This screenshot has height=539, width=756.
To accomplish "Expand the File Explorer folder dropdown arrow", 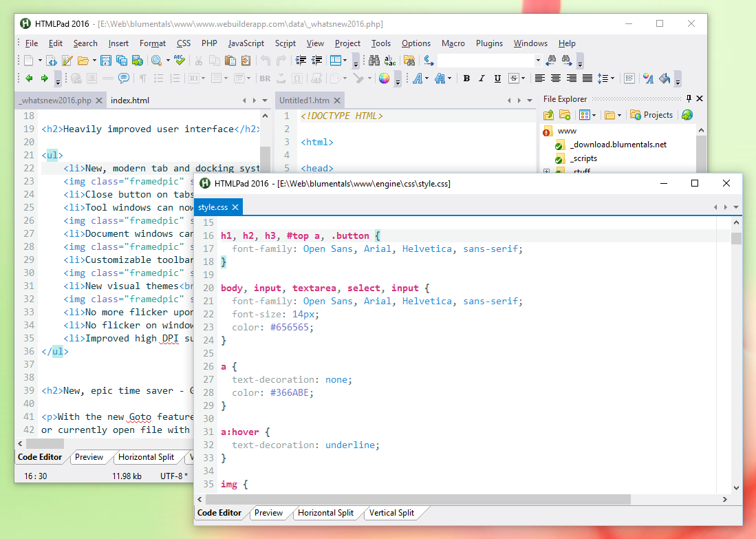I will pyautogui.click(x=619, y=115).
